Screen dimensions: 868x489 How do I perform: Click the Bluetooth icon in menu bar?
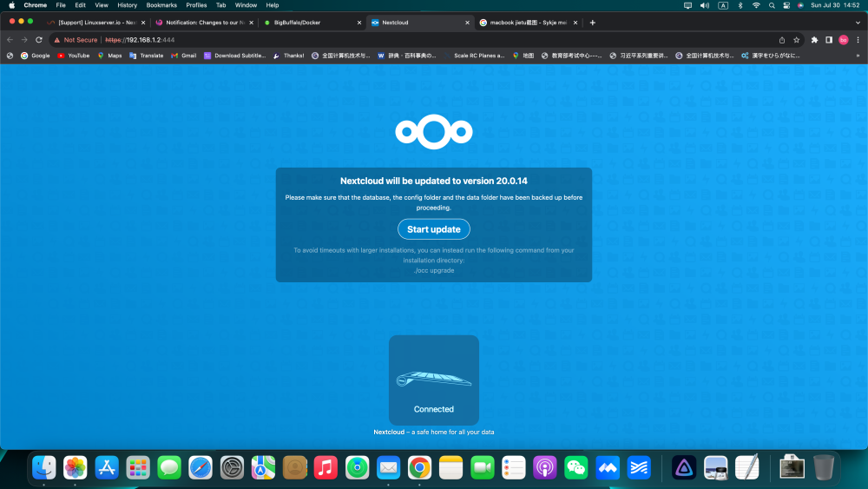click(x=740, y=5)
